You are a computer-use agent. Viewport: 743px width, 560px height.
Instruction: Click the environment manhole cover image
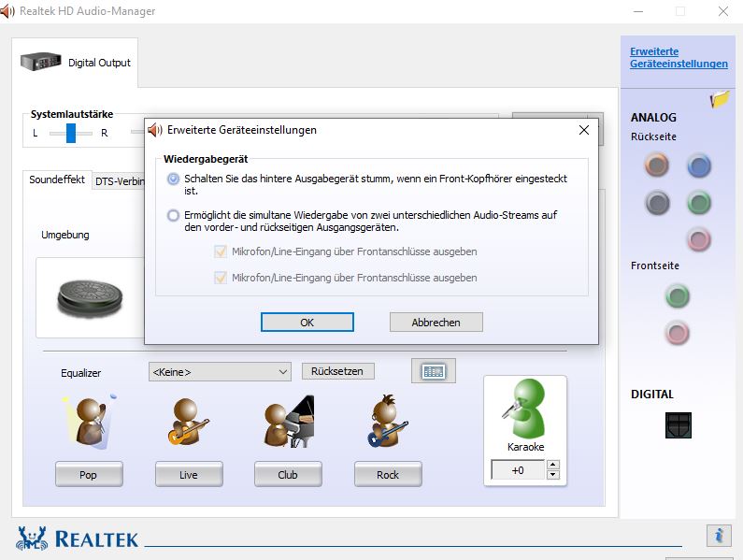click(90, 298)
